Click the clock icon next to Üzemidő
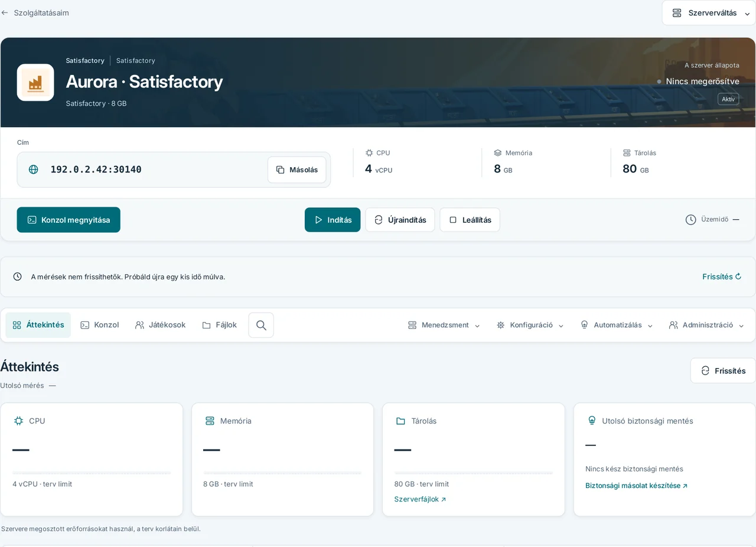The width and height of the screenshot is (756, 547). coord(690,220)
